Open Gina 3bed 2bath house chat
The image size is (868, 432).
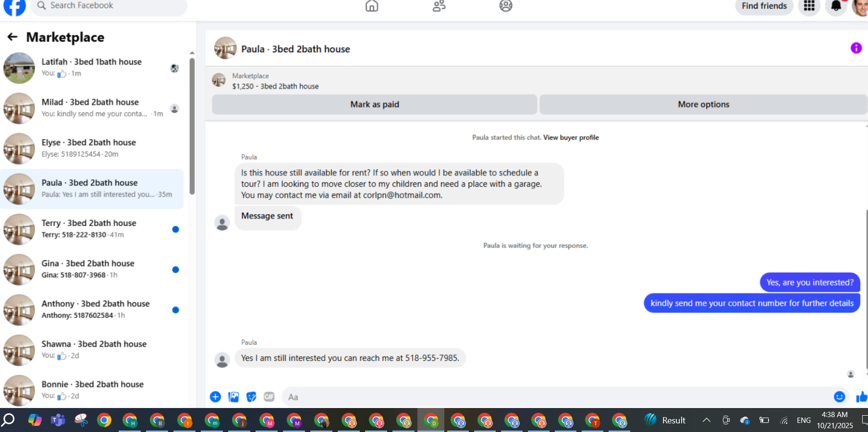(x=91, y=269)
